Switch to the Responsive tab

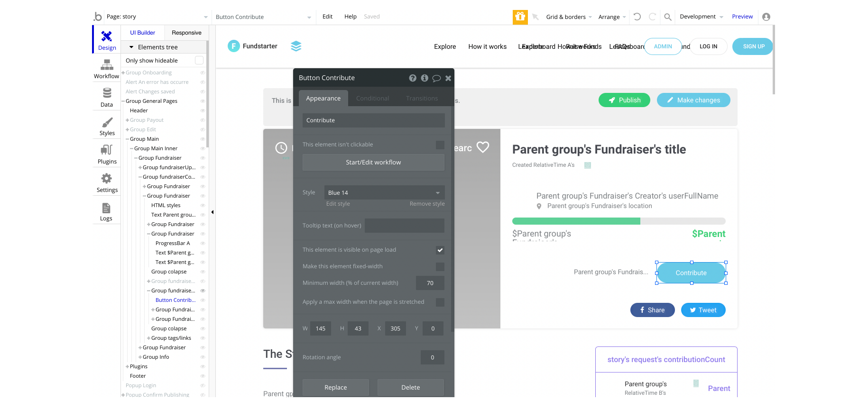pos(186,33)
